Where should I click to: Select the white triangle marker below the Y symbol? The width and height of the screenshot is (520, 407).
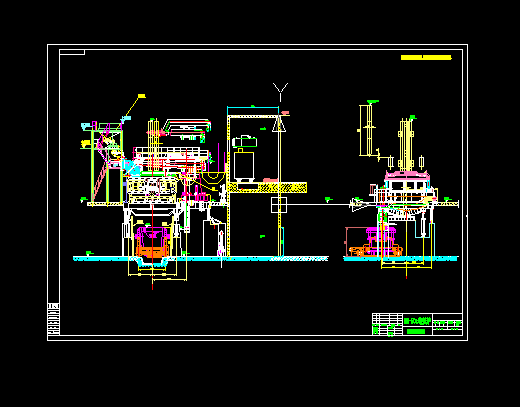[279, 124]
